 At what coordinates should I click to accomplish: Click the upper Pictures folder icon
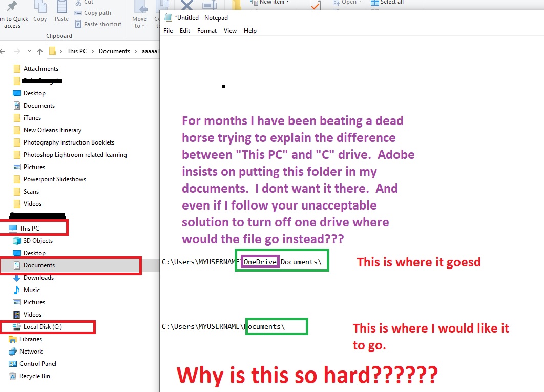(x=17, y=167)
